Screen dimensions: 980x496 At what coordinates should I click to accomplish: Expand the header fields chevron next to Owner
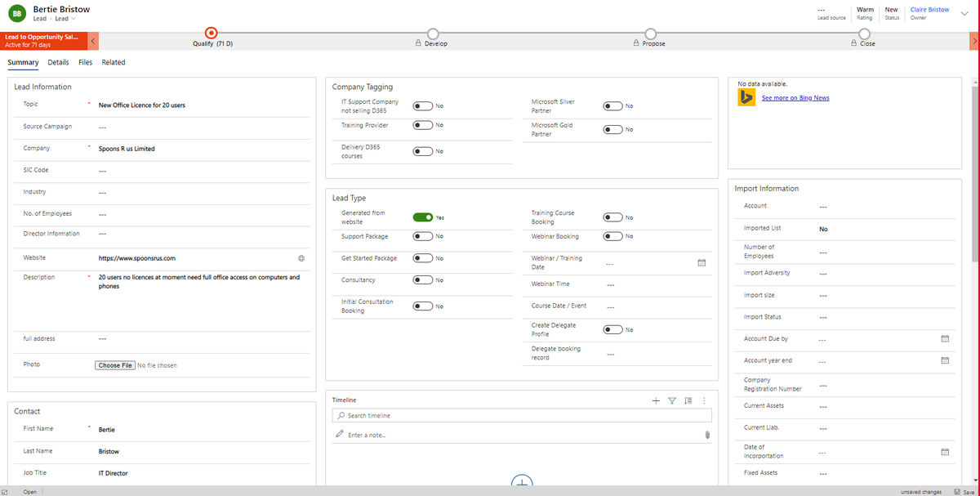pyautogui.click(x=964, y=13)
